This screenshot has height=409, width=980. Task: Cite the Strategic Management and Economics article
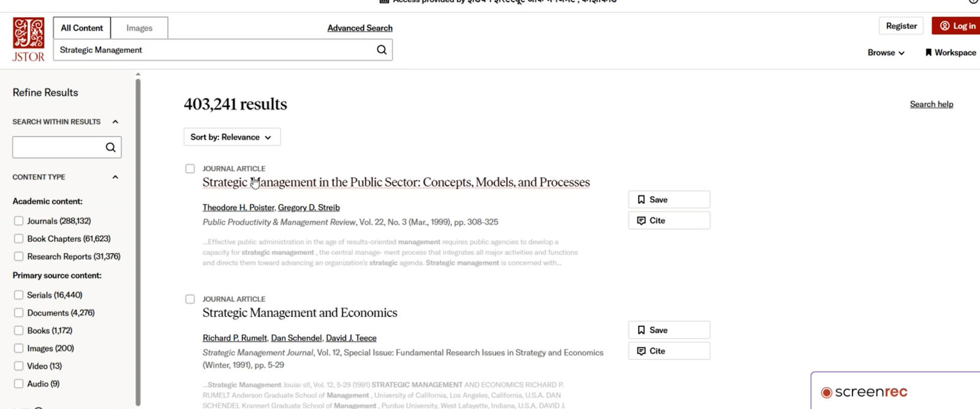669,351
